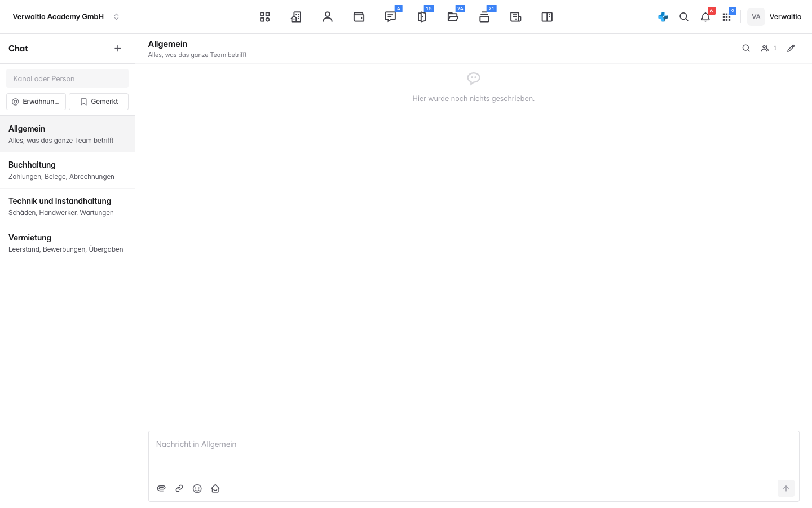Screen dimensions: 812x508
Task: Send the message with the arrow button
Action: [786, 488]
